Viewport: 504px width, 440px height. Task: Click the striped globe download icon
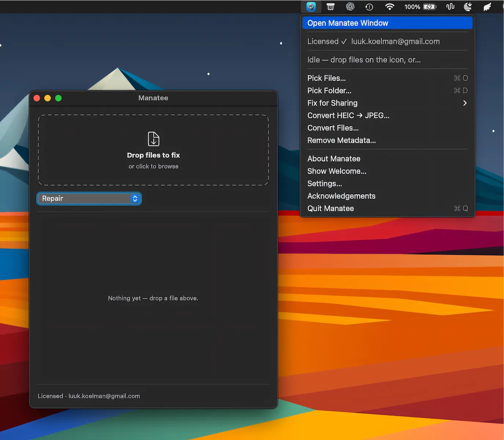(x=468, y=7)
